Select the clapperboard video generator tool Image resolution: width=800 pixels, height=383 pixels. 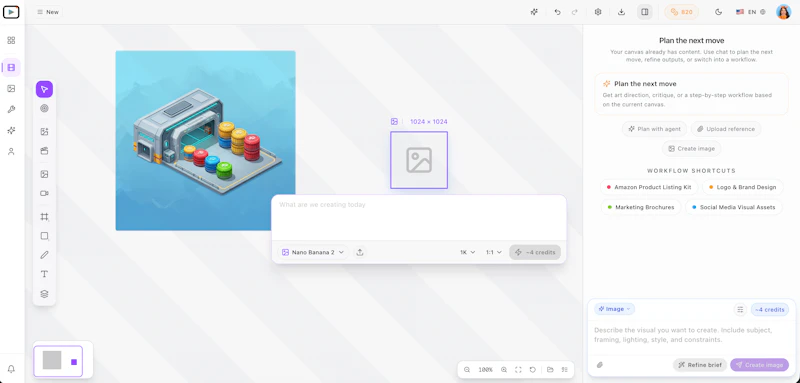click(44, 151)
